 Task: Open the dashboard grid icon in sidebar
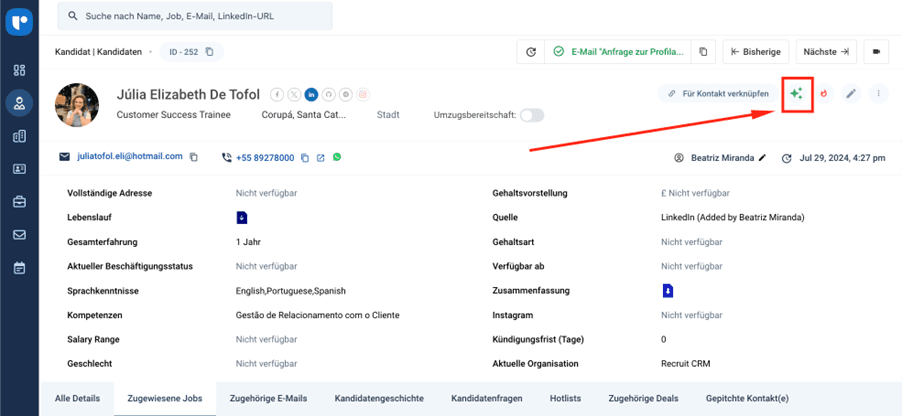click(x=20, y=70)
